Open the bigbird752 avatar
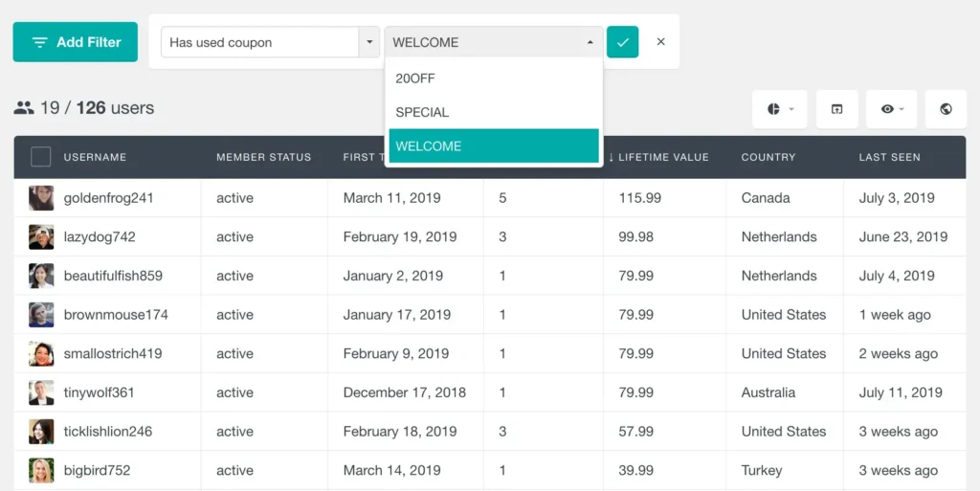The height and width of the screenshot is (491, 980). [x=41, y=470]
